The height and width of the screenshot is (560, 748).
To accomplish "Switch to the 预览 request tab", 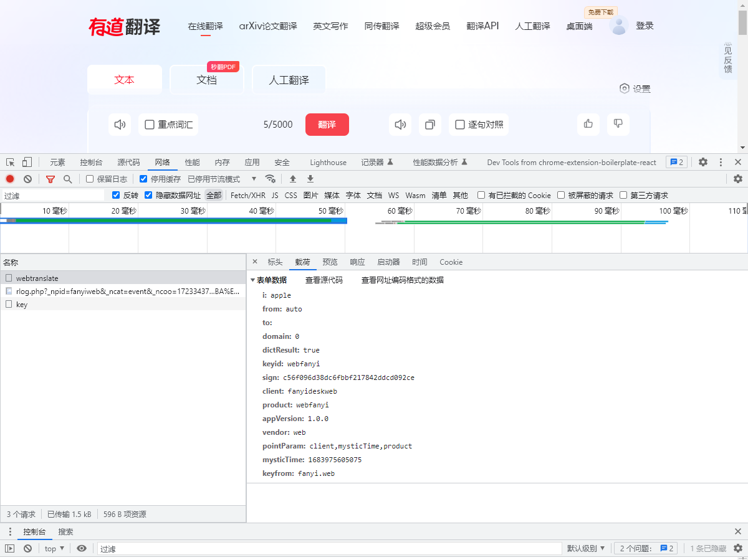I will click(330, 262).
